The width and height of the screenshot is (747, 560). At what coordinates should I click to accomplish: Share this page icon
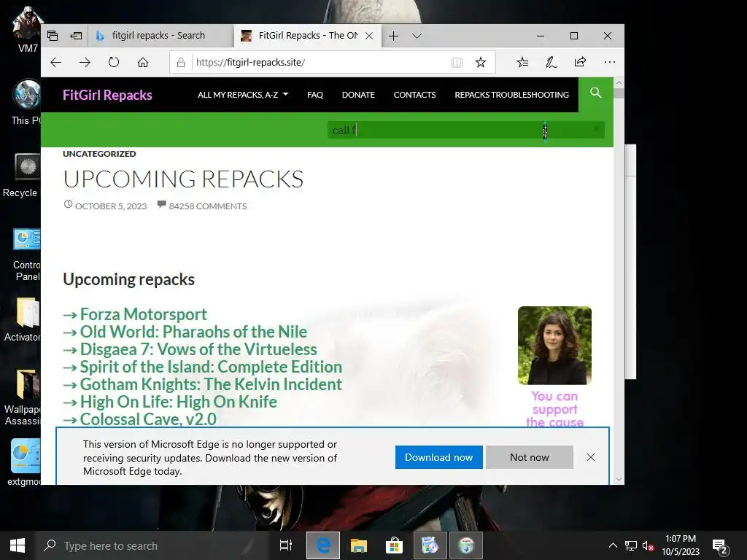coord(580,62)
